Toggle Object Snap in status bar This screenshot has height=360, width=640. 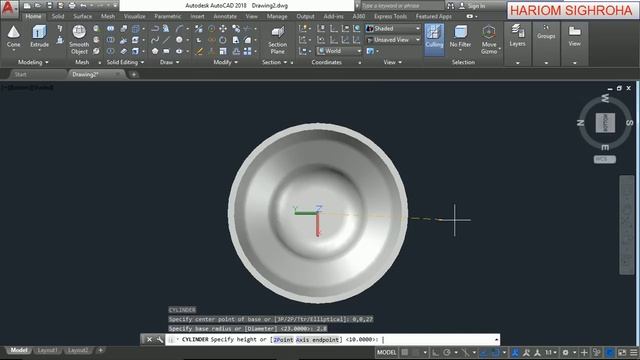495,352
